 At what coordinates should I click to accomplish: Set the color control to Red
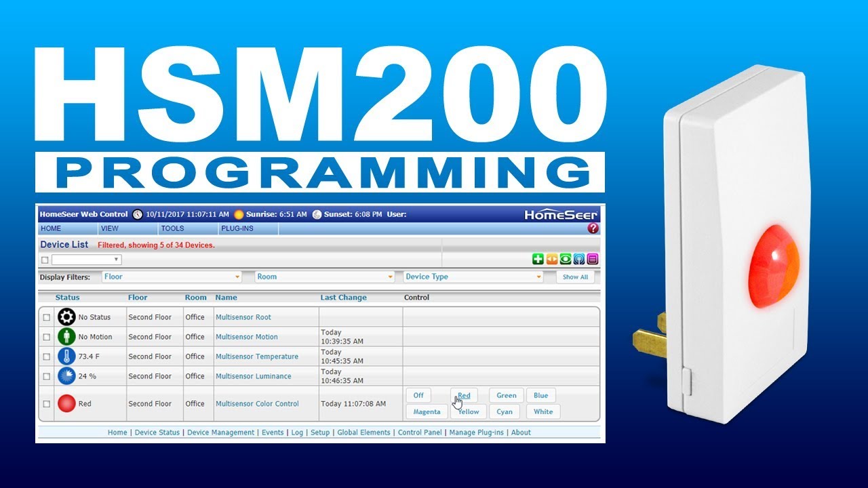[464, 395]
